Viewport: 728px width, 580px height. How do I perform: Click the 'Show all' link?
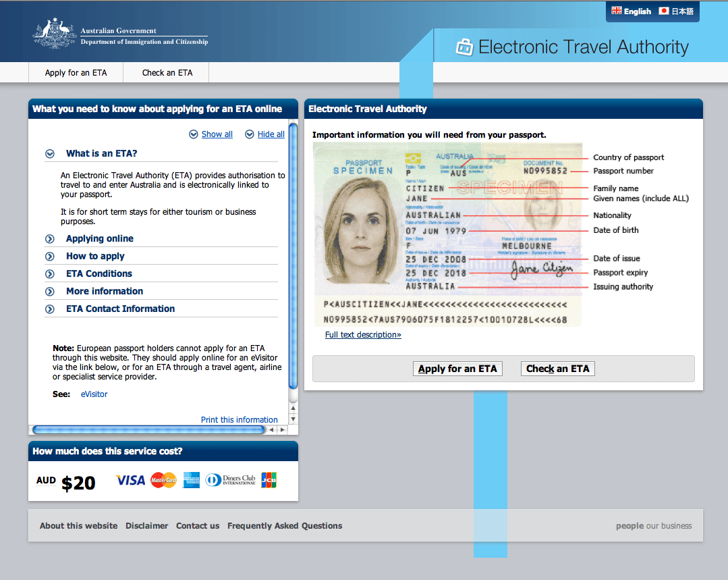[217, 134]
